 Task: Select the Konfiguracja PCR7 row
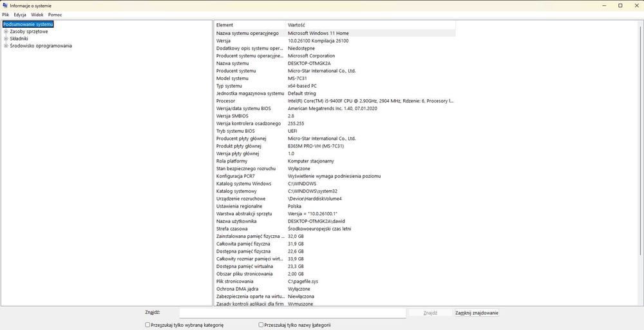tap(335, 176)
